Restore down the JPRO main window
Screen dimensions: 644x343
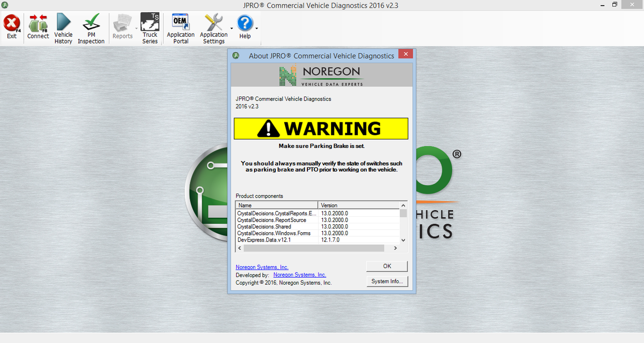click(614, 5)
